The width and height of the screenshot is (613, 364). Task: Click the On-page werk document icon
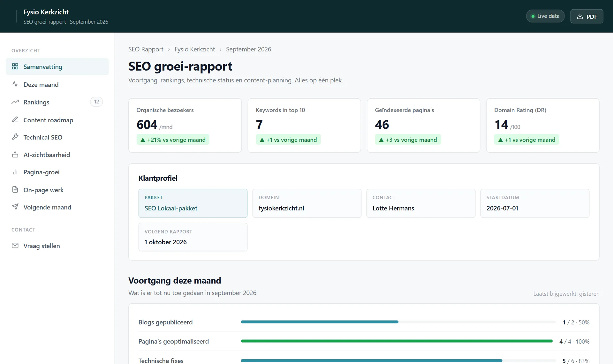[15, 190]
